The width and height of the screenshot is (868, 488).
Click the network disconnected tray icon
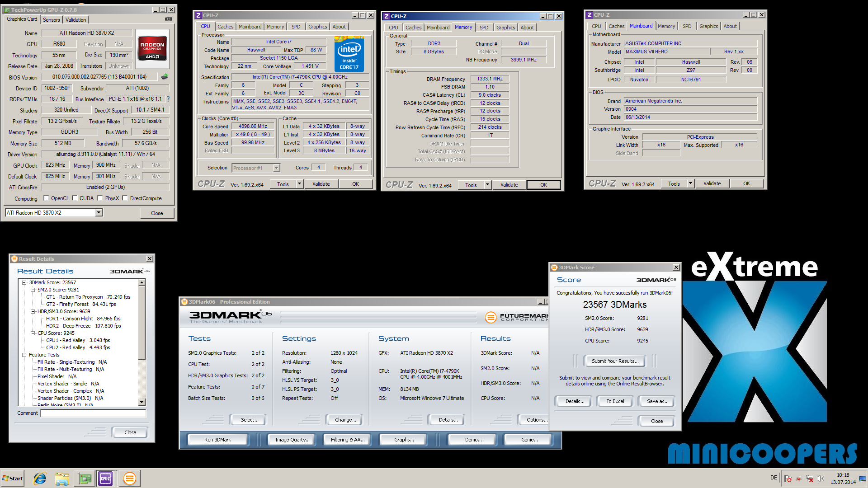click(810, 479)
